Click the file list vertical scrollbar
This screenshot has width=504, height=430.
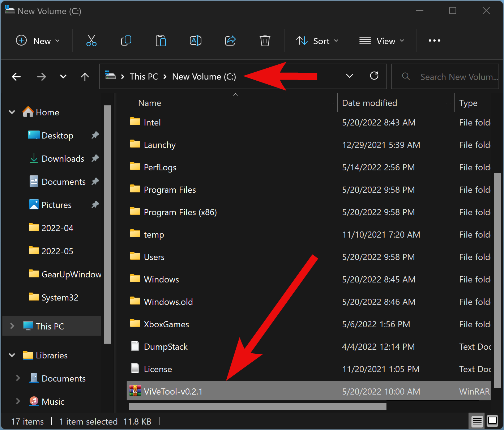pyautogui.click(x=497, y=280)
